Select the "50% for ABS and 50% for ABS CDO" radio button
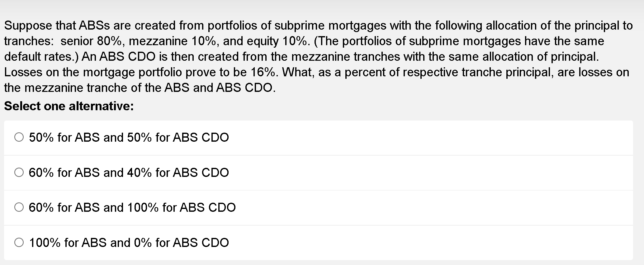Image resolution: width=644 pixels, height=265 pixels. (19, 137)
